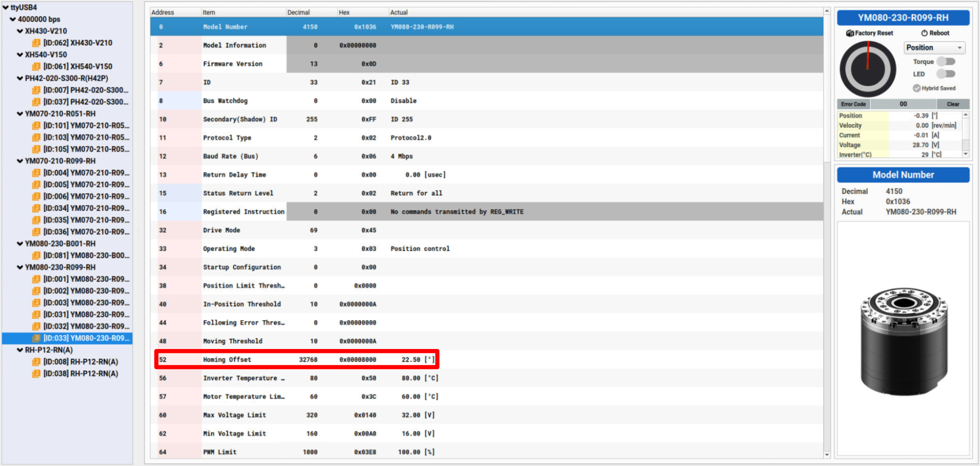Click the position dial gauge
Image resolution: width=980 pixels, height=466 pixels.
point(868,69)
